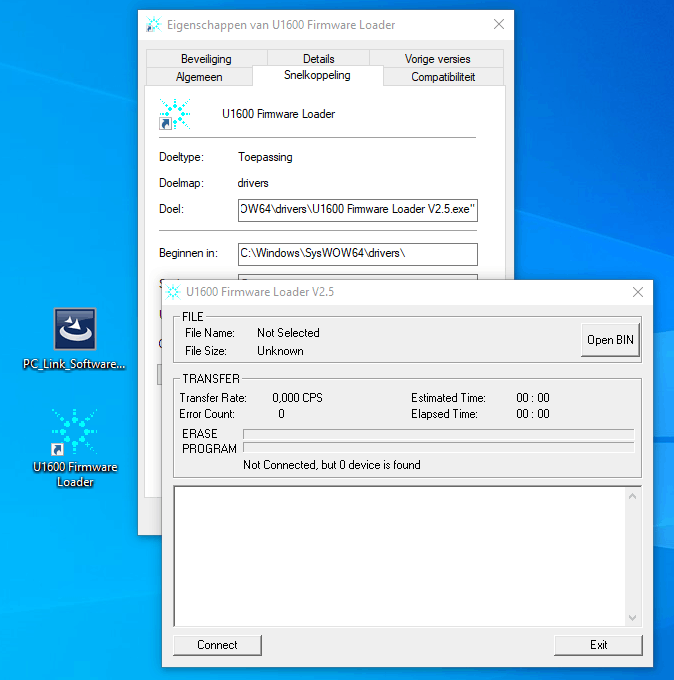
Task: Click the Firmware Loader V2.5 title bar icon
Action: pyautogui.click(x=173, y=292)
